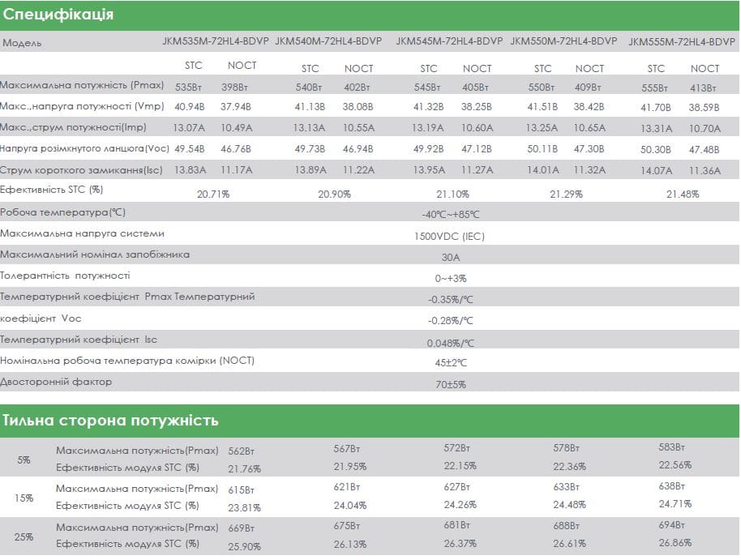Screen dimensions: 741x560
Task: Click the Модель row label
Action: [21, 43]
